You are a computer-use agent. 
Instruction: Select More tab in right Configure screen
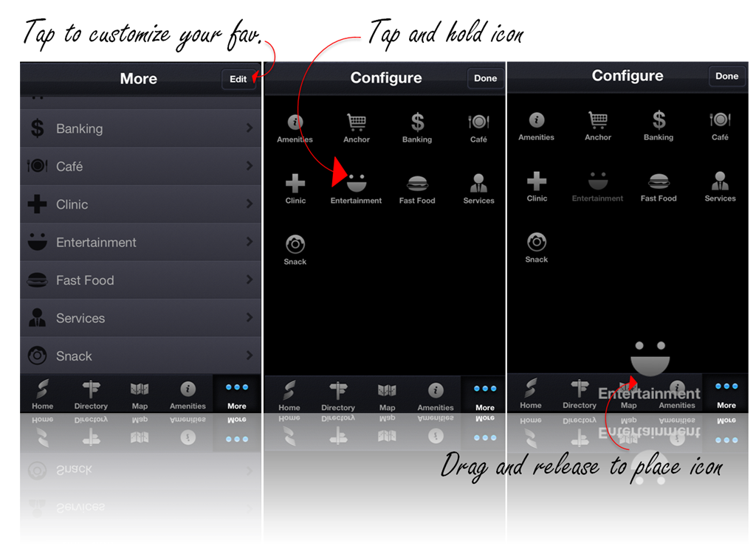tap(726, 394)
